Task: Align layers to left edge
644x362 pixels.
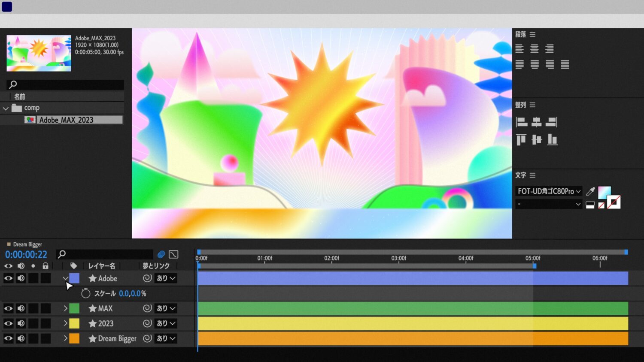Action: coord(522,122)
